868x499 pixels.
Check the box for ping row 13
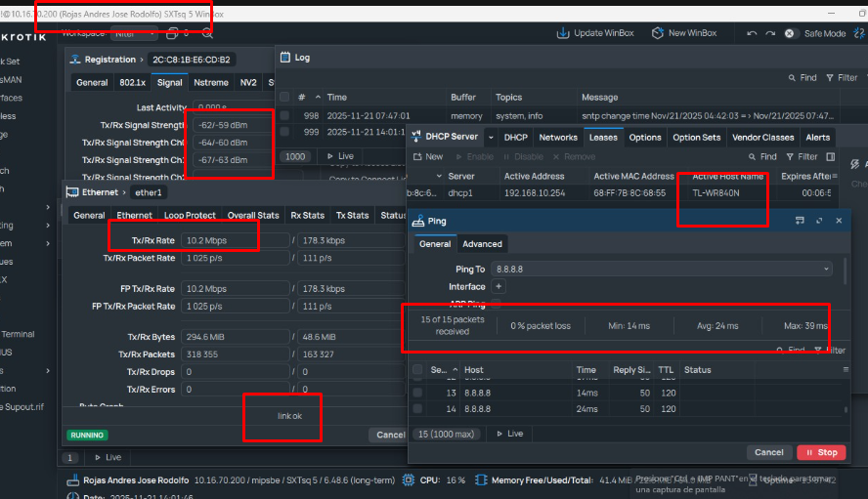(x=418, y=392)
